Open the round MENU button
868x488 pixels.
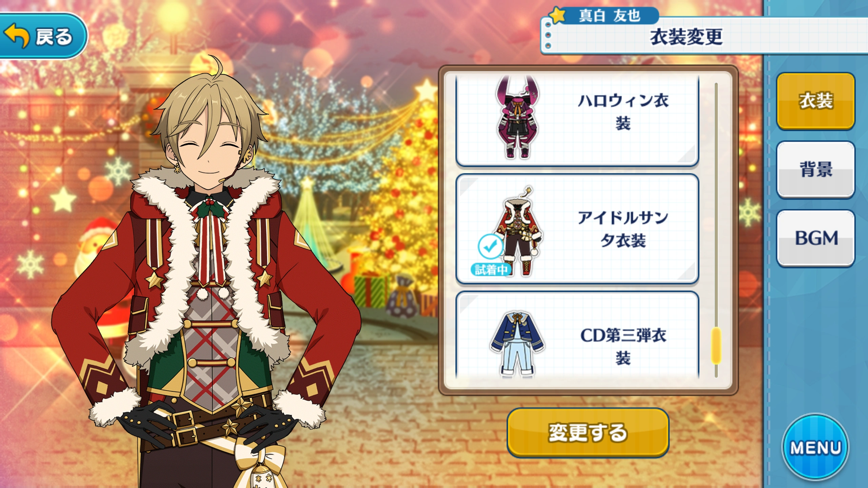[x=815, y=447]
